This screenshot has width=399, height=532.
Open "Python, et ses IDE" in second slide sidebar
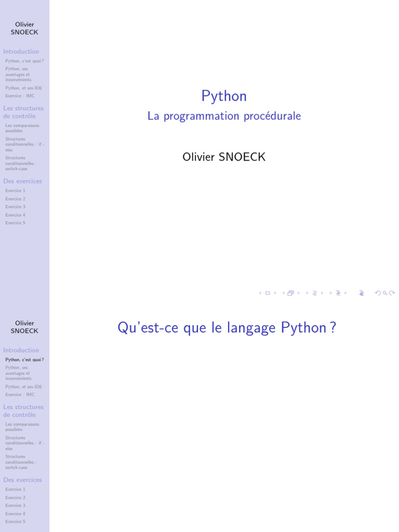click(24, 387)
